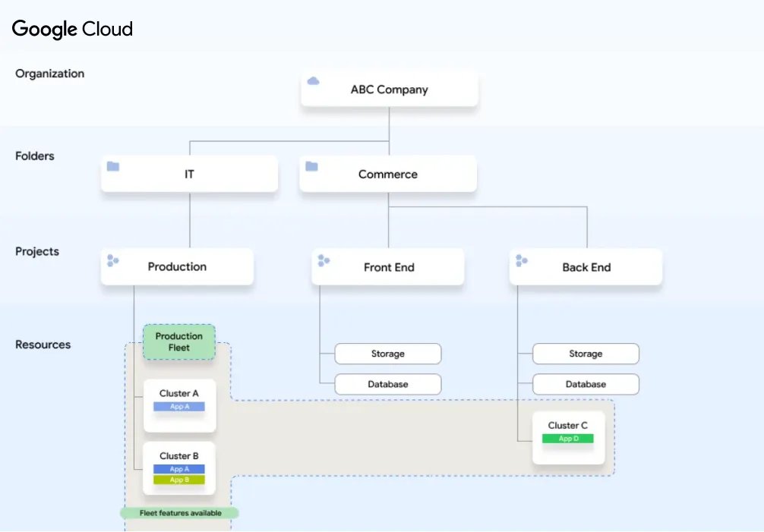Image resolution: width=764 pixels, height=532 pixels.
Task: Click the blue App A bar in Cluster A
Action: coord(179,407)
